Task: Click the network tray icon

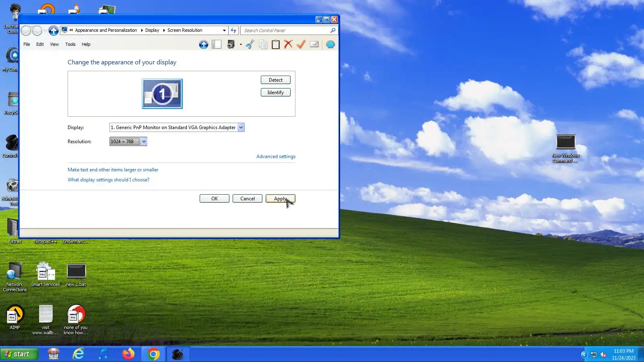Action: 594,354
